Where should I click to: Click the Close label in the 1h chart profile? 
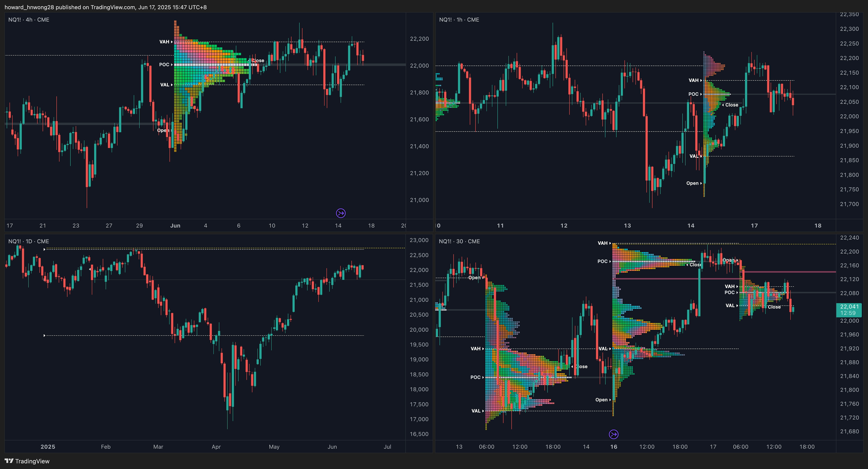tap(731, 105)
